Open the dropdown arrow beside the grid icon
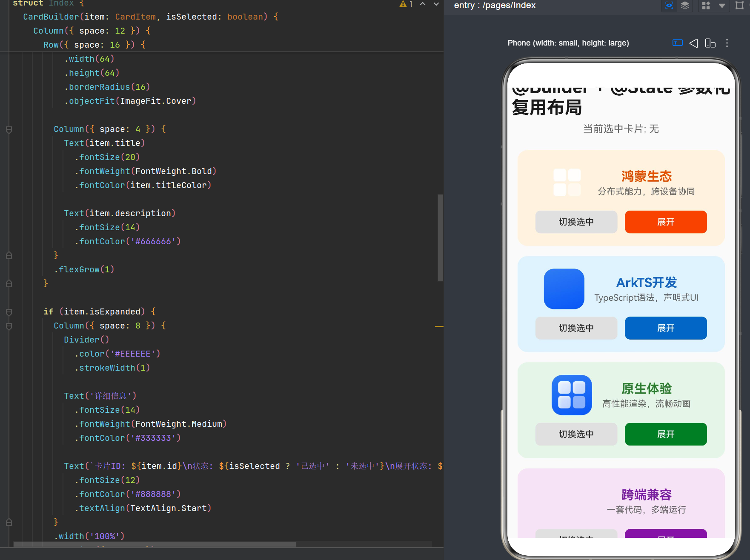The width and height of the screenshot is (750, 560). point(722,6)
